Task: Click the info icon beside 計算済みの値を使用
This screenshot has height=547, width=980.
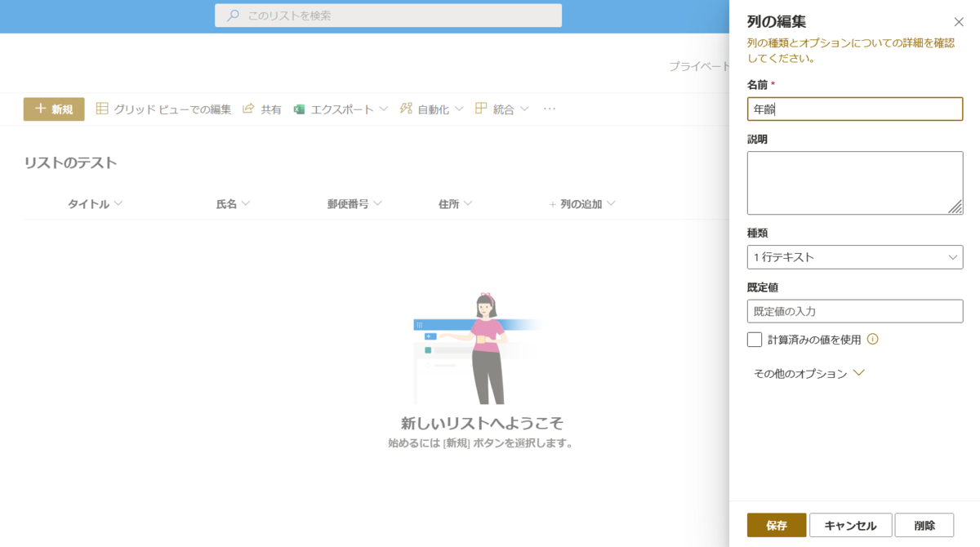Action: [x=873, y=339]
